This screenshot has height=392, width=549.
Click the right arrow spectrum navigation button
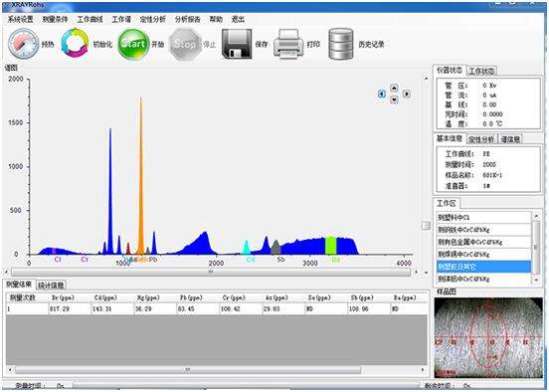tap(407, 94)
